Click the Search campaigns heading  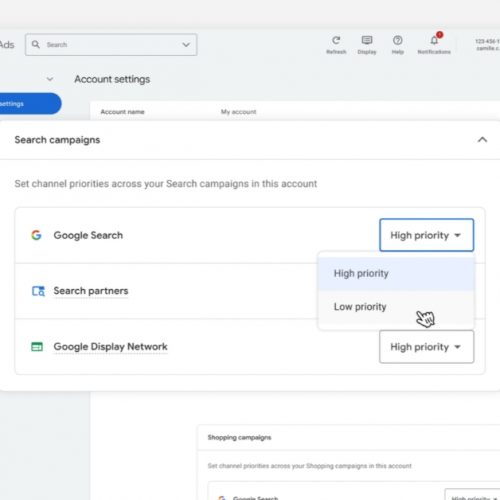tap(57, 140)
